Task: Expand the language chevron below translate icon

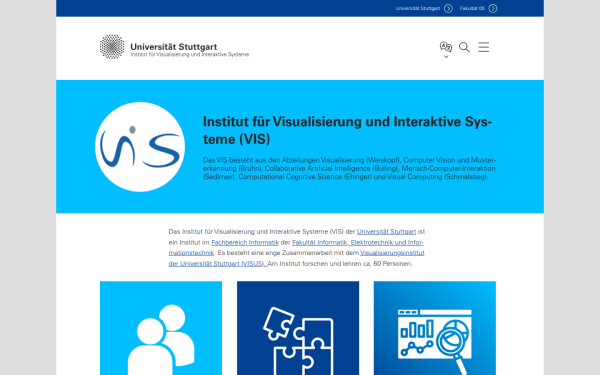Action: 446,57
